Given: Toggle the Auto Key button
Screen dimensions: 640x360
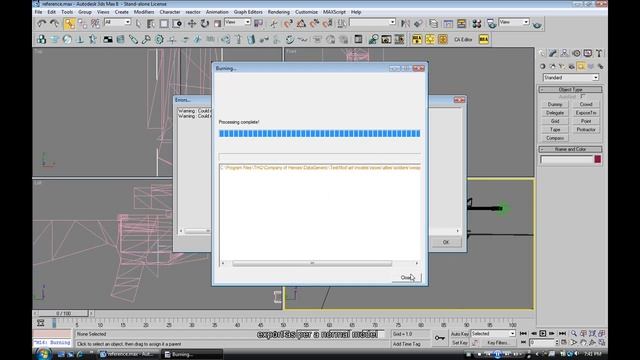Looking at the screenshot, I should click(460, 334).
